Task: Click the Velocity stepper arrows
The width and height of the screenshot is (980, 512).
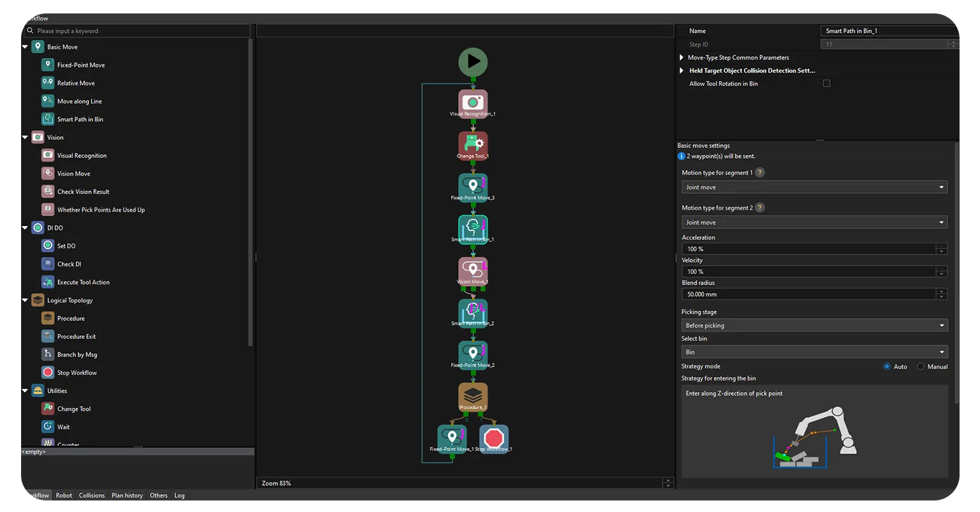Action: click(941, 272)
